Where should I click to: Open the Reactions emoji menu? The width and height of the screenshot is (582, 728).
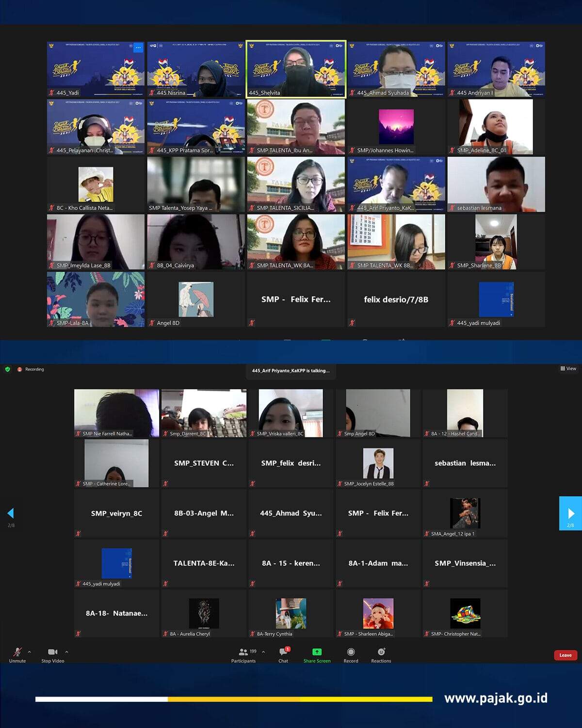[381, 653]
